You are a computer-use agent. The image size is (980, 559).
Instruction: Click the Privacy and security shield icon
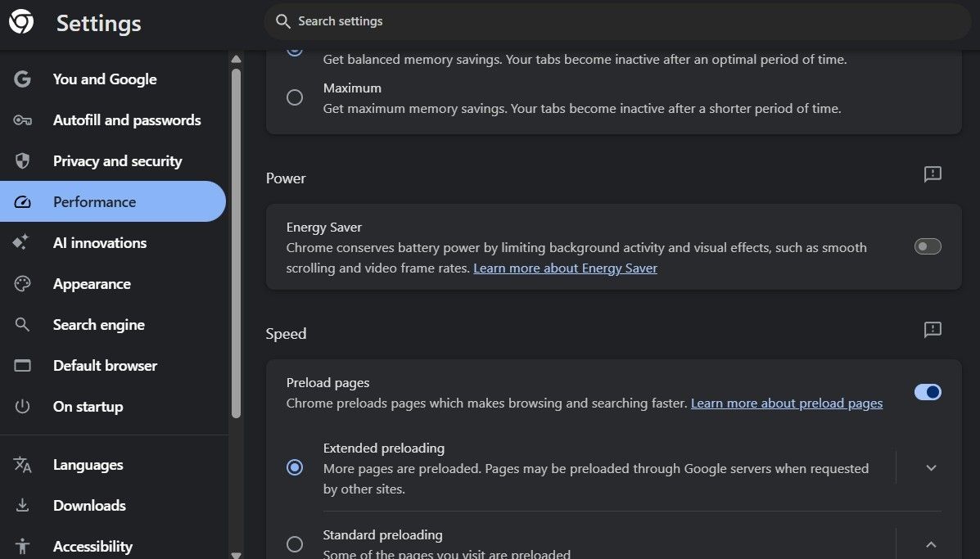(x=23, y=161)
